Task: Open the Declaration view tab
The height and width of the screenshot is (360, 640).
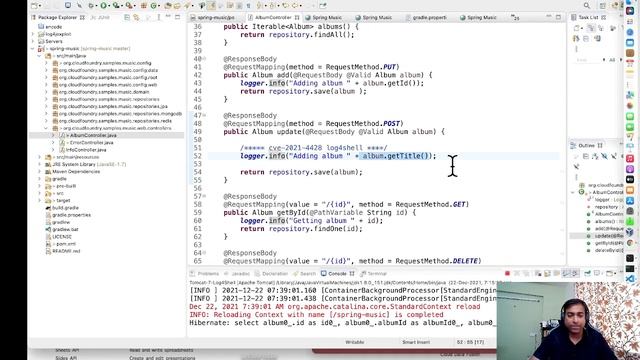Action: pos(271,273)
